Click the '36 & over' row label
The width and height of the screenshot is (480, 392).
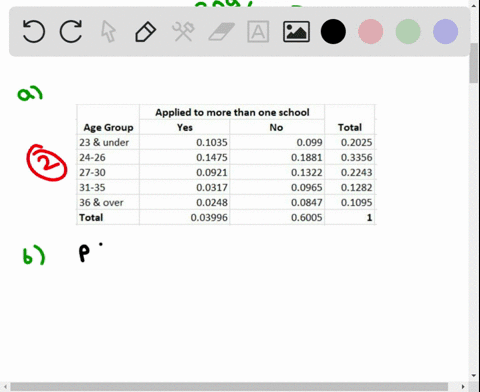pyautogui.click(x=101, y=202)
